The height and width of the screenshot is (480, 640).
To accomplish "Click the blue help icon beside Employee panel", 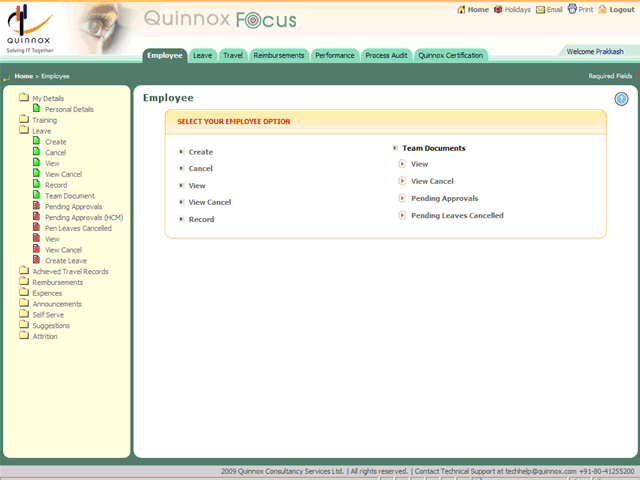I will coord(621,98).
